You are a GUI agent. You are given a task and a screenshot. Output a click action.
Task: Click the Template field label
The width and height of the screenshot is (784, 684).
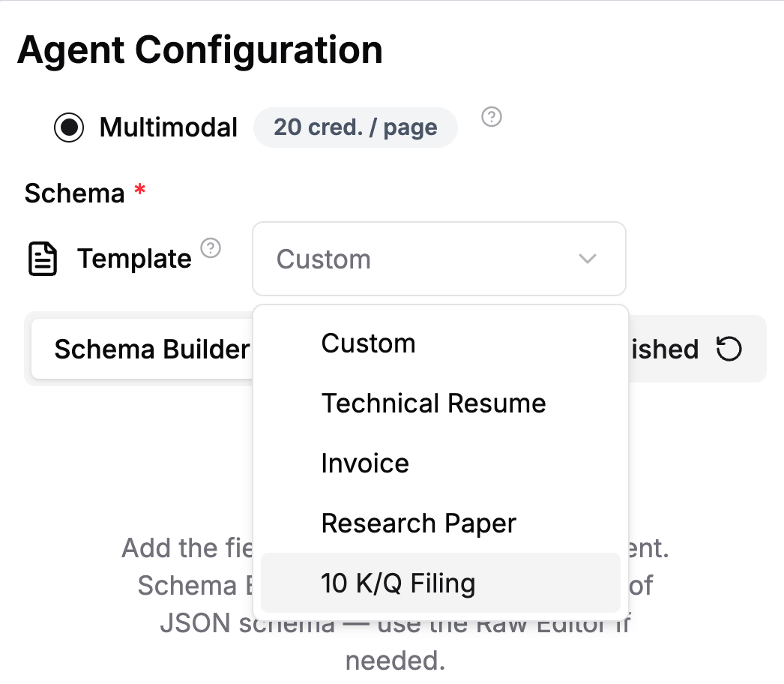134,259
